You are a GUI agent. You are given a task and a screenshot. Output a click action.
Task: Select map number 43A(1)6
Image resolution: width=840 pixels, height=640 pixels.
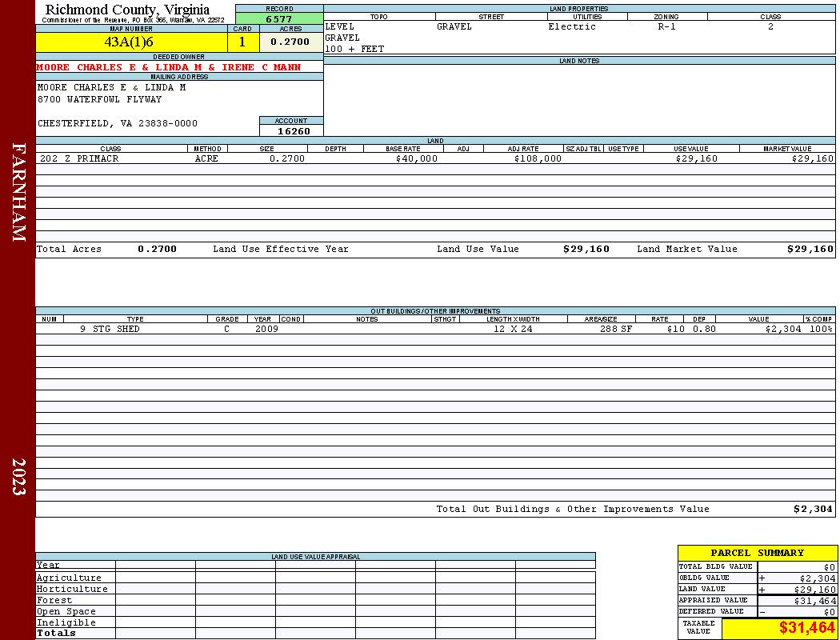[129, 42]
